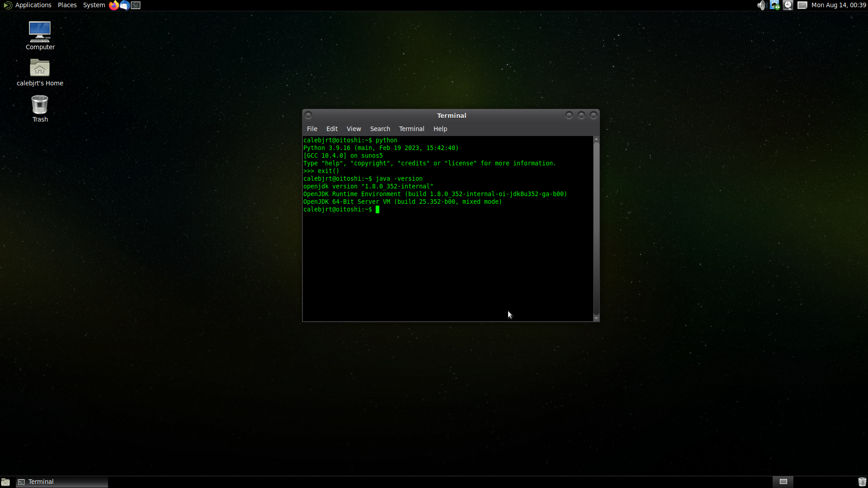The image size is (868, 488).
Task: Click the MATE logo icon in panel
Action: coord(7,5)
